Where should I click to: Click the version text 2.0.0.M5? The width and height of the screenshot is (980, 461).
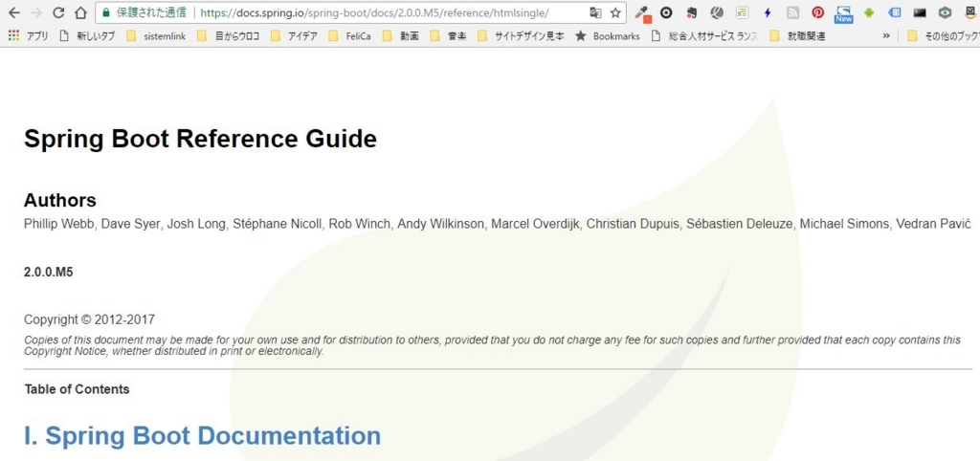coord(49,272)
